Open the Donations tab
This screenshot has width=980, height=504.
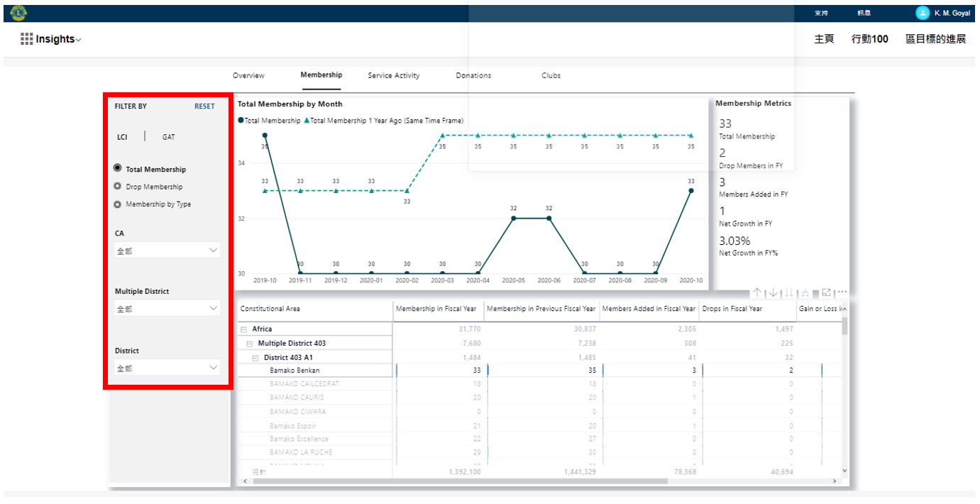point(473,75)
